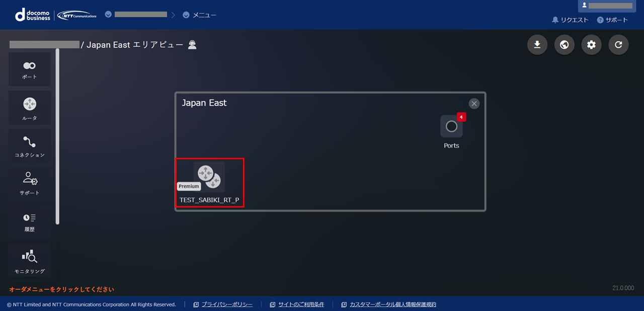The width and height of the screenshot is (644, 311).
Task: Click the download icon button
Action: 537,45
